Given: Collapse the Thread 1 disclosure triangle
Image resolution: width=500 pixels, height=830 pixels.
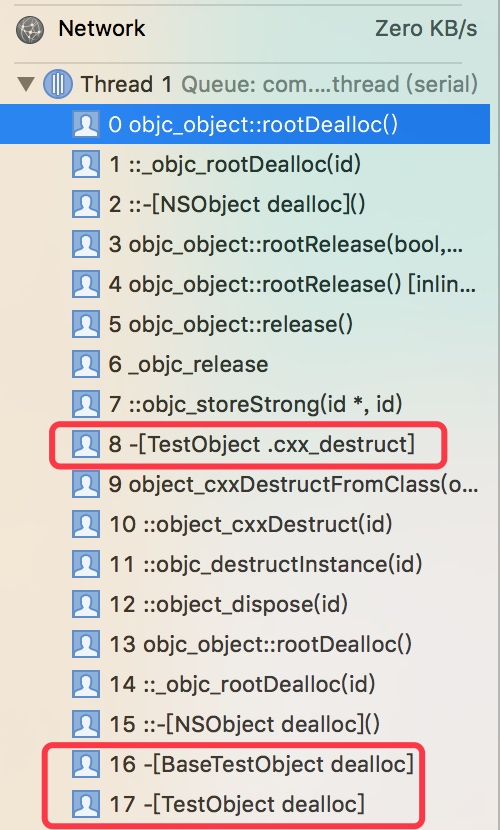Looking at the screenshot, I should click(25, 84).
